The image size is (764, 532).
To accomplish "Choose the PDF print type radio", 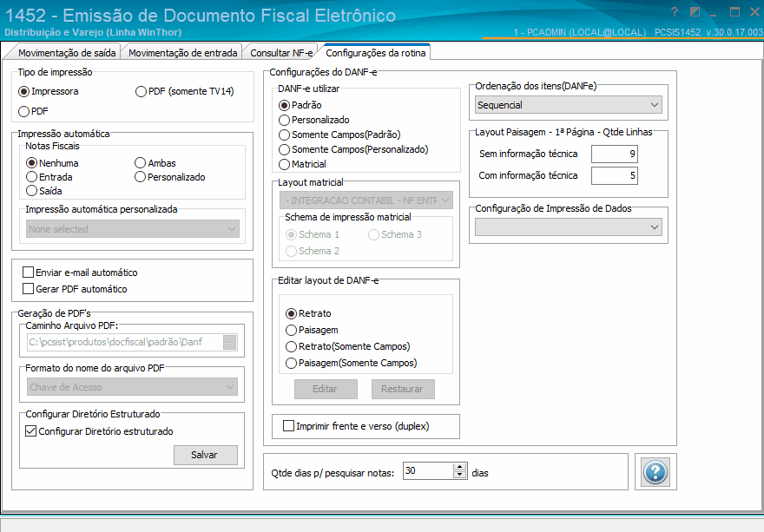I will coord(33,111).
